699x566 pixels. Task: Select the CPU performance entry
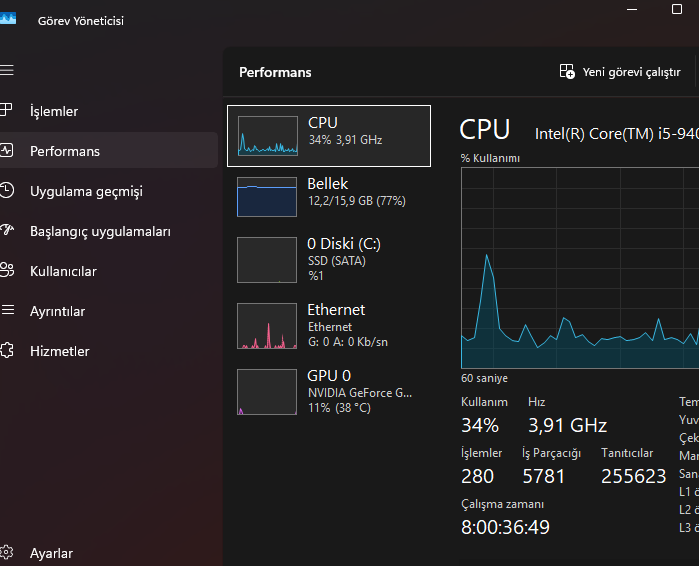pos(329,135)
